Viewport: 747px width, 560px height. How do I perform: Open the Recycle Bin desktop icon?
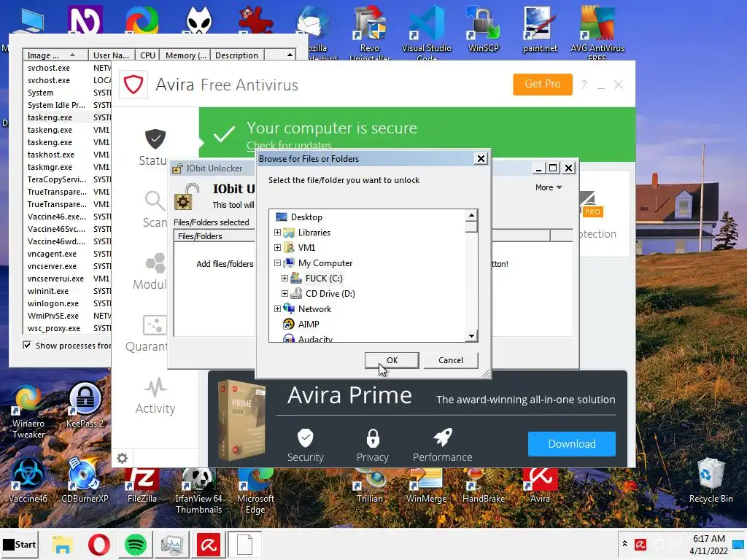tap(711, 480)
